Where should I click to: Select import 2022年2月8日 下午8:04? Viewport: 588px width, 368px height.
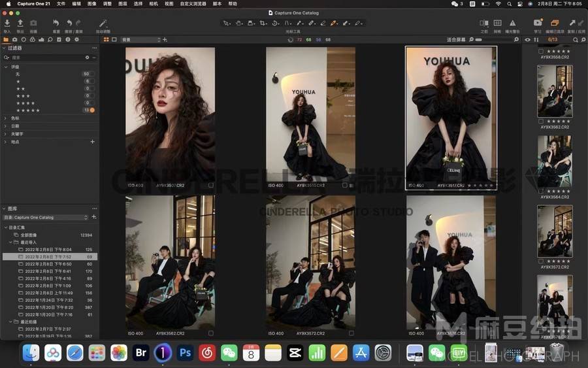(48, 250)
